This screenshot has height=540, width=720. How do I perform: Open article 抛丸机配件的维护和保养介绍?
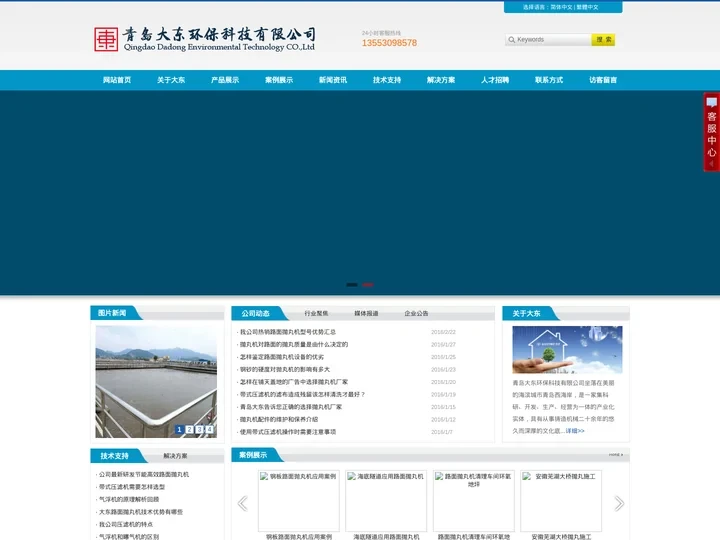279,419
